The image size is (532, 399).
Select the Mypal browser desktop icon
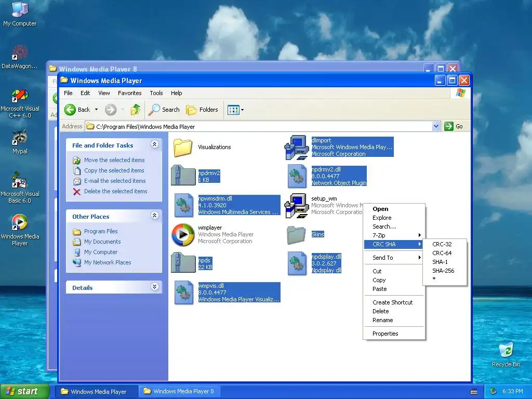[x=20, y=142]
